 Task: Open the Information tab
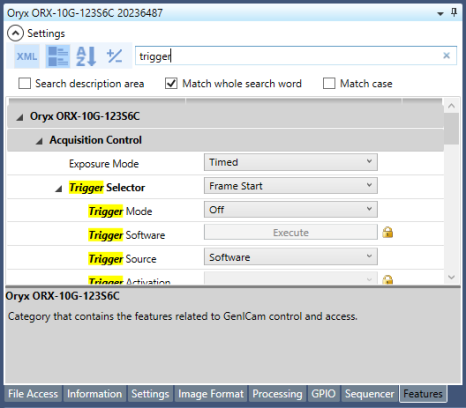point(94,394)
